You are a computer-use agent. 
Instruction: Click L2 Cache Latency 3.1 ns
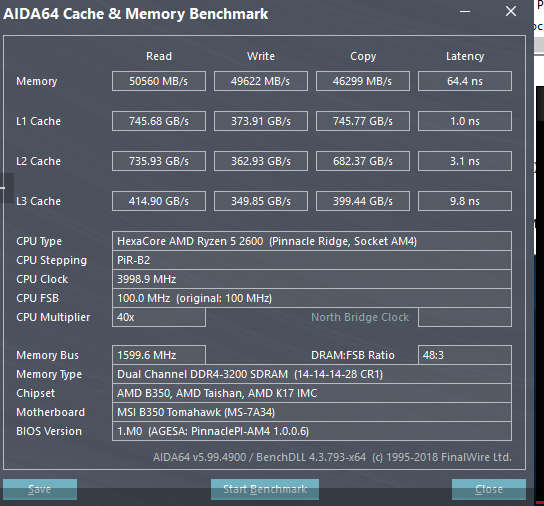click(465, 161)
